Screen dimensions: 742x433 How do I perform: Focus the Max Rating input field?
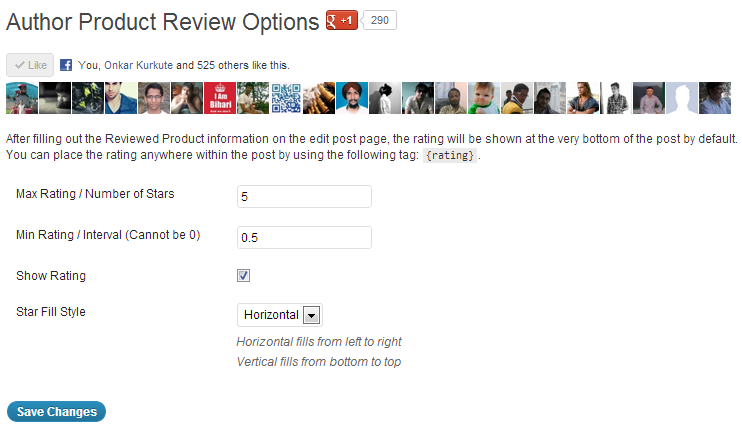304,196
